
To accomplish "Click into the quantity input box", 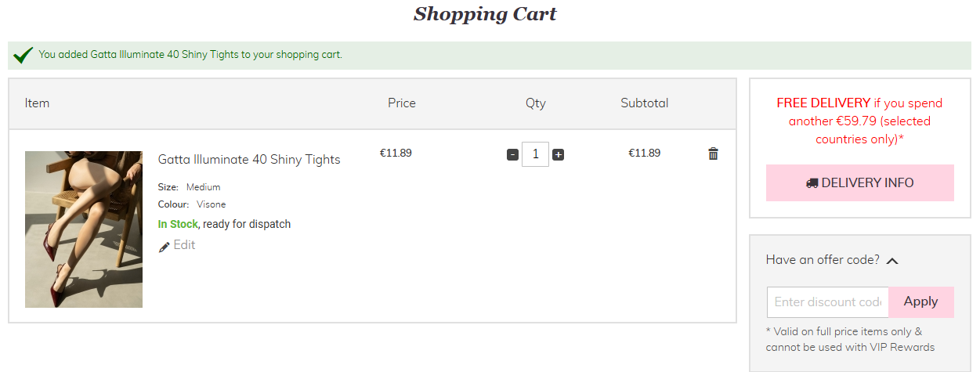I will point(535,154).
